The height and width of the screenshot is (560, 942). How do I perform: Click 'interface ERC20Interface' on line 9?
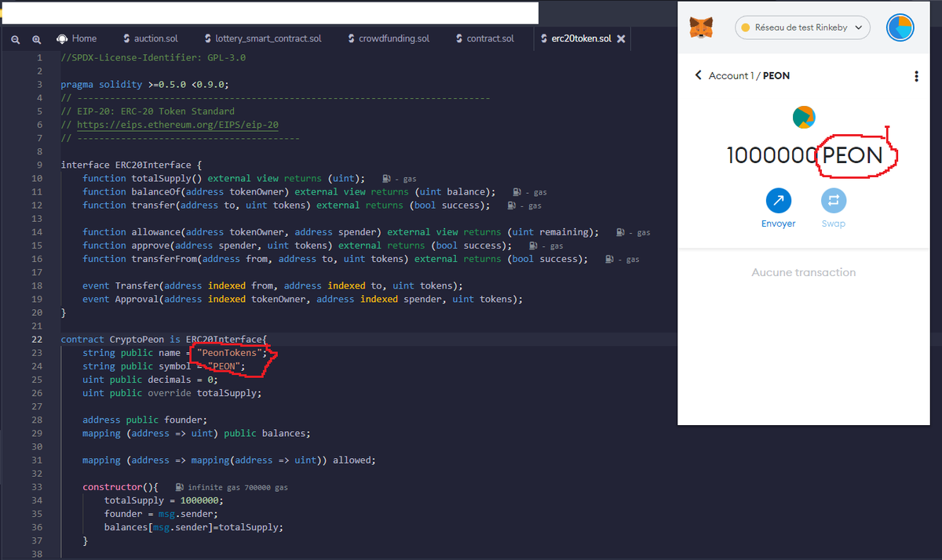point(126,165)
